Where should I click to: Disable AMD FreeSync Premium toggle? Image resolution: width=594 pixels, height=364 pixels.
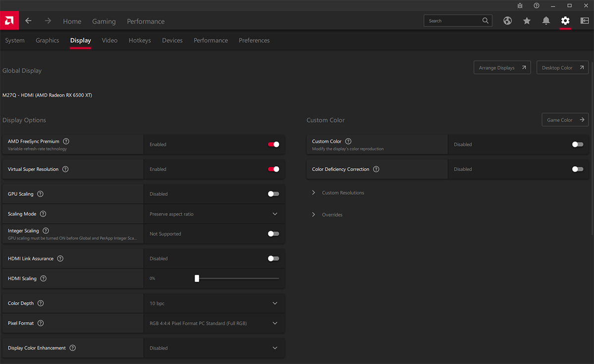pos(273,144)
